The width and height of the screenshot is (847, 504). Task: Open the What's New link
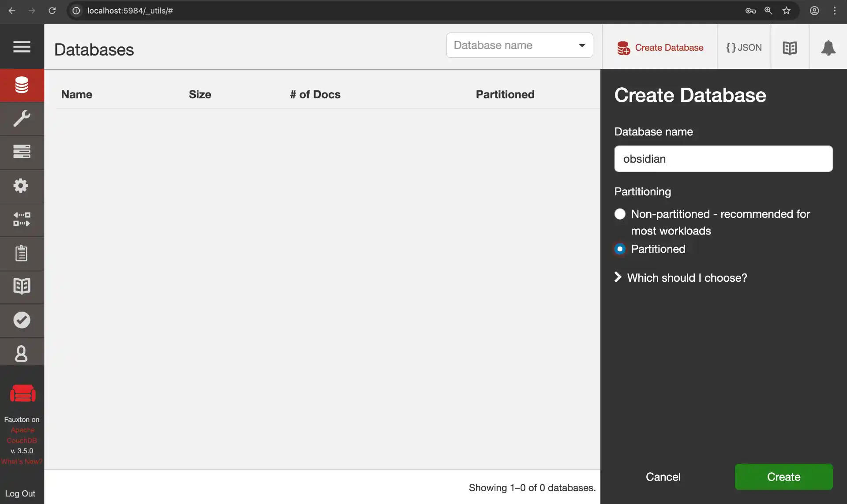[x=22, y=462]
